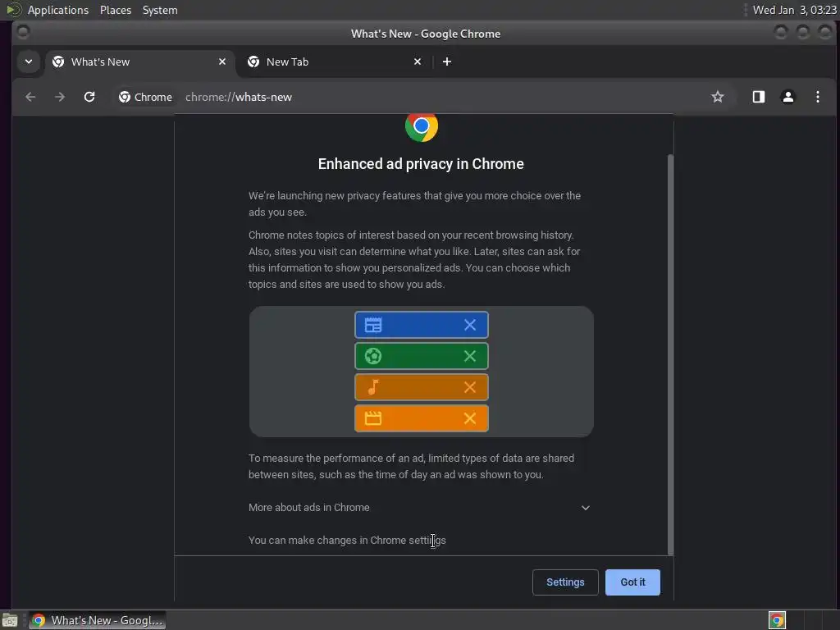This screenshot has width=840, height=630.
Task: Close the What's New tab
Action: coord(221,62)
